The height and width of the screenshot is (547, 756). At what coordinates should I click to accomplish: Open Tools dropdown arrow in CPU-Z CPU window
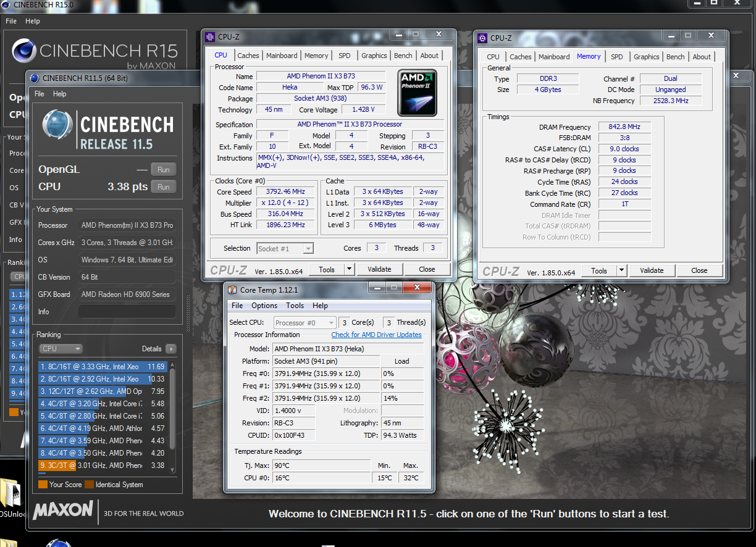click(x=349, y=269)
